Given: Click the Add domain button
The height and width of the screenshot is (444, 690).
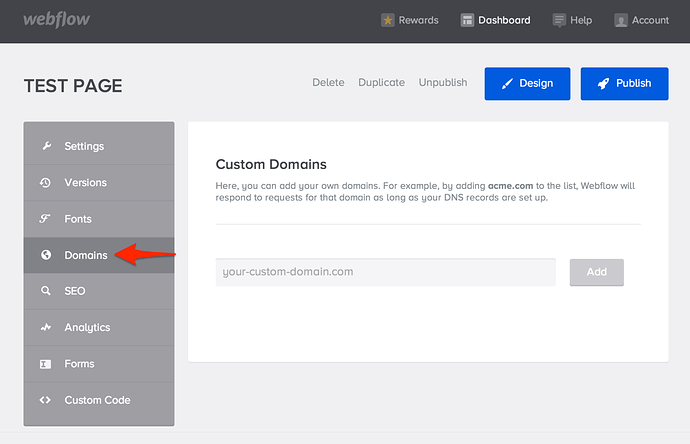Looking at the screenshot, I should click(x=597, y=272).
